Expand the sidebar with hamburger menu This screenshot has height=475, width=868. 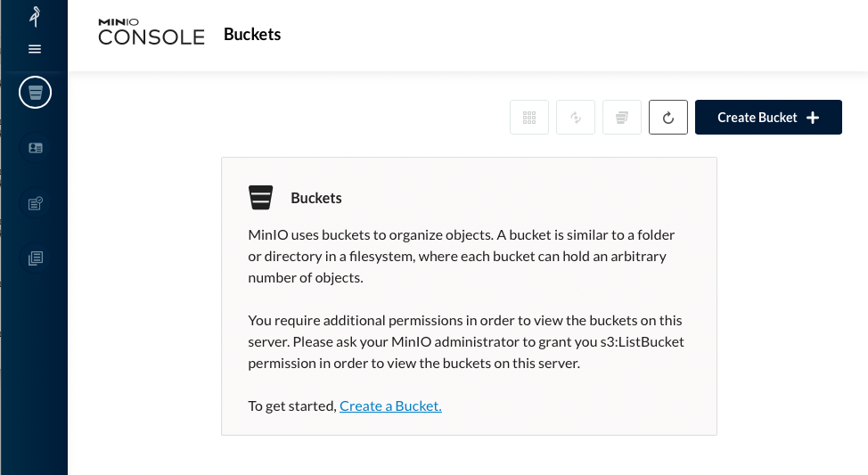click(x=35, y=49)
